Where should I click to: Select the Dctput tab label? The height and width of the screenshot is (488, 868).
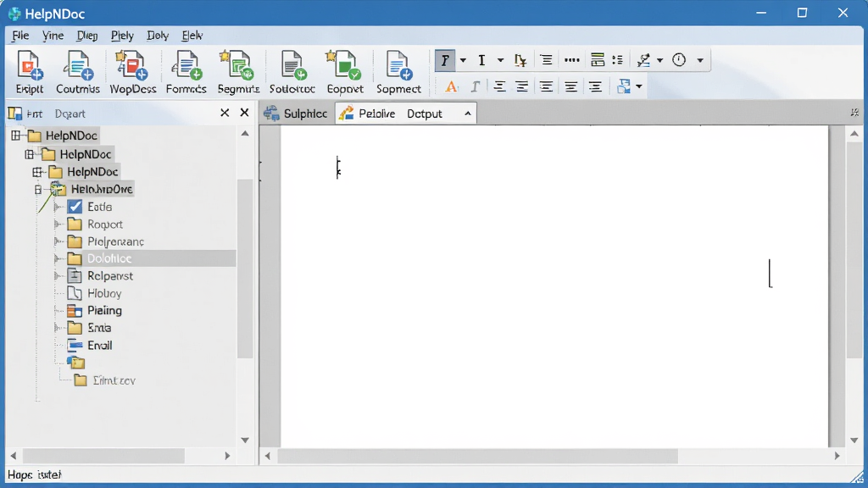[x=425, y=114]
